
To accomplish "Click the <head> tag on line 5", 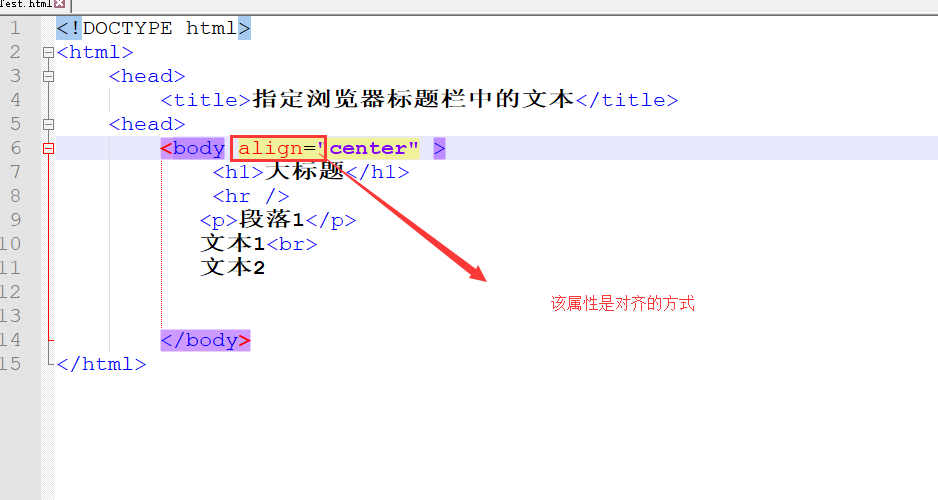I will click(x=147, y=124).
